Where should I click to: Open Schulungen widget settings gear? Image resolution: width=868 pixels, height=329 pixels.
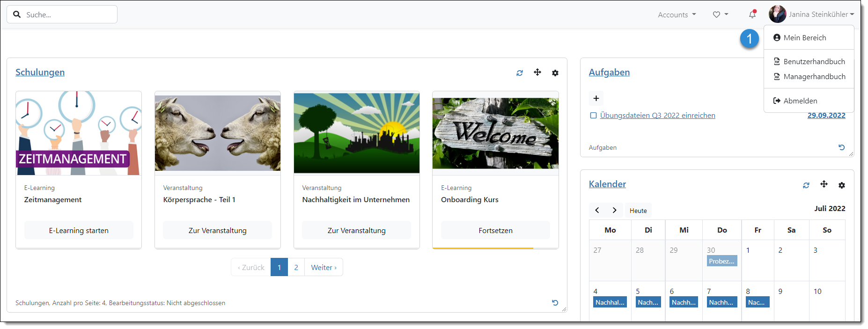tap(555, 73)
